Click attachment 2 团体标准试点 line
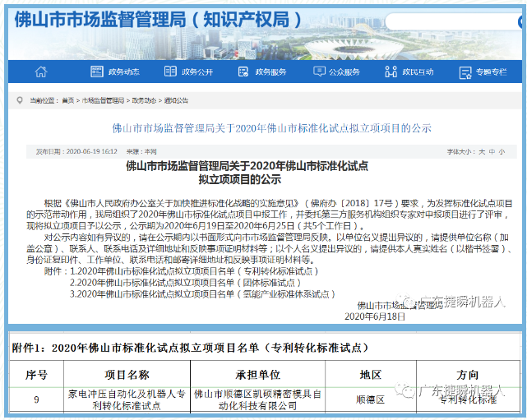 [185, 283]
